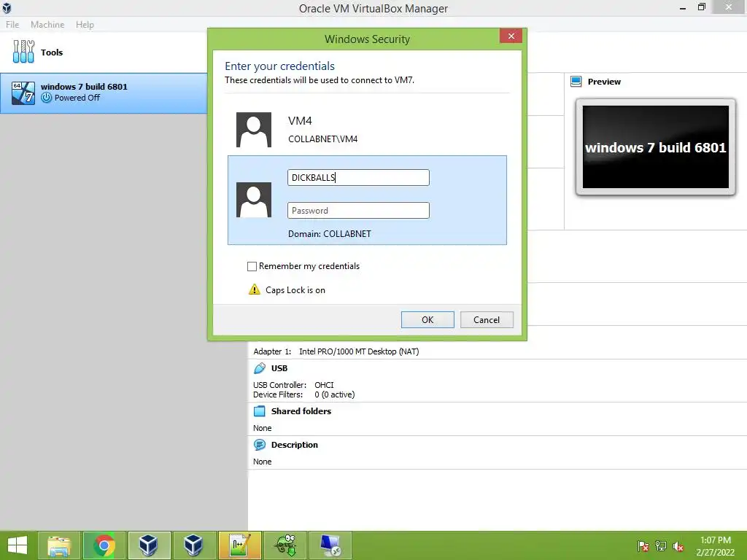This screenshot has width=747, height=560.
Task: Click the network tray icon
Action: [661, 546]
